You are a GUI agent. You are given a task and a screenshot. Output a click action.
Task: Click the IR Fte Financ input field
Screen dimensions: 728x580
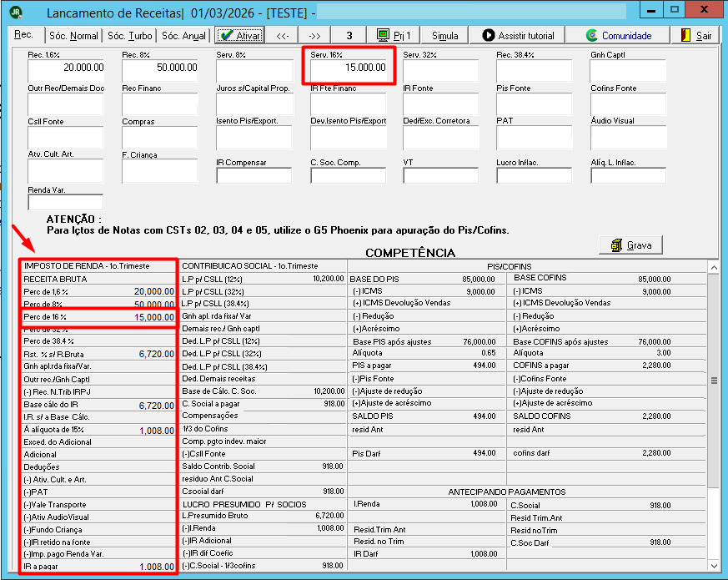[349, 104]
